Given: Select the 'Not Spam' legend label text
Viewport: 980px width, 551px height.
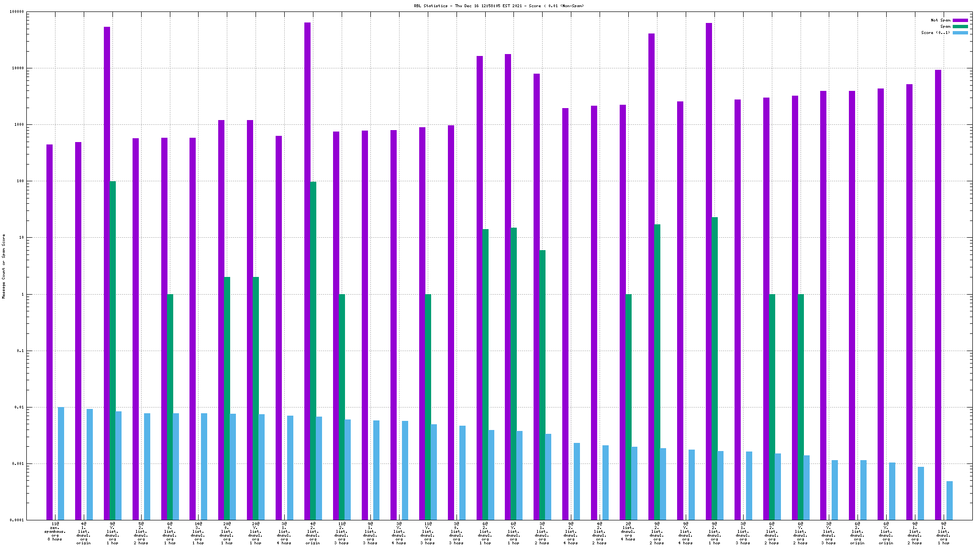Looking at the screenshot, I should (940, 20).
